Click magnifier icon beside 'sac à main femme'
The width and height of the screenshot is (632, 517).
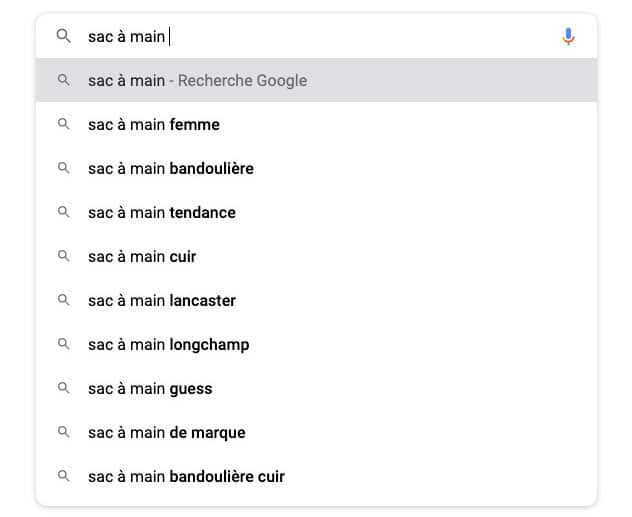(x=64, y=124)
